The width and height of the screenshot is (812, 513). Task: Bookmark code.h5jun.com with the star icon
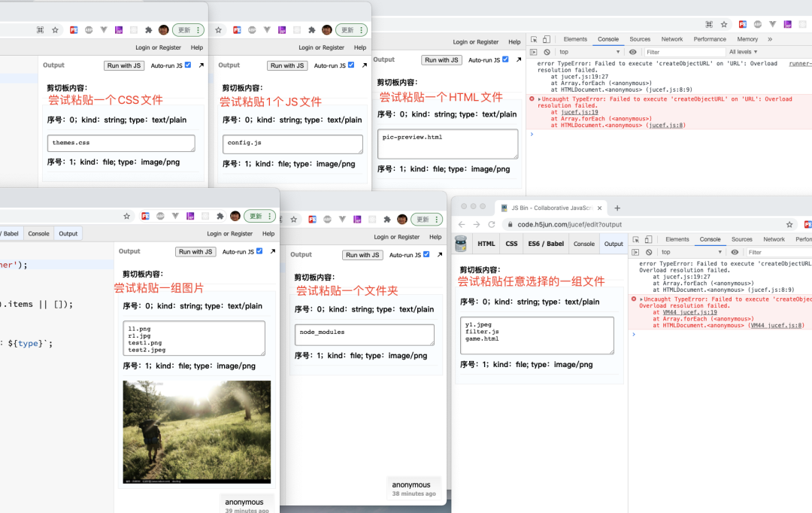[x=789, y=224]
